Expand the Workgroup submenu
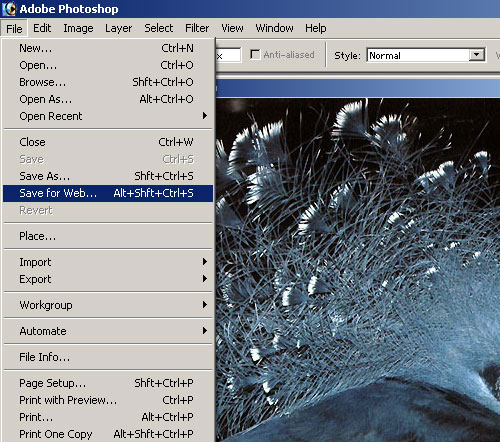Image resolution: width=500 pixels, height=442 pixels. click(x=108, y=305)
